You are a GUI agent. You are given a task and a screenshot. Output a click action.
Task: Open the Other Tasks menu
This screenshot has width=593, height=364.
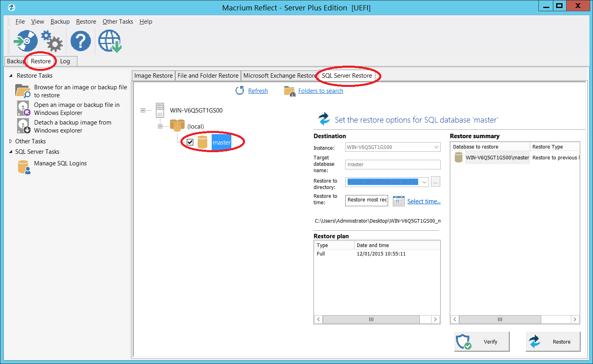pyautogui.click(x=118, y=22)
